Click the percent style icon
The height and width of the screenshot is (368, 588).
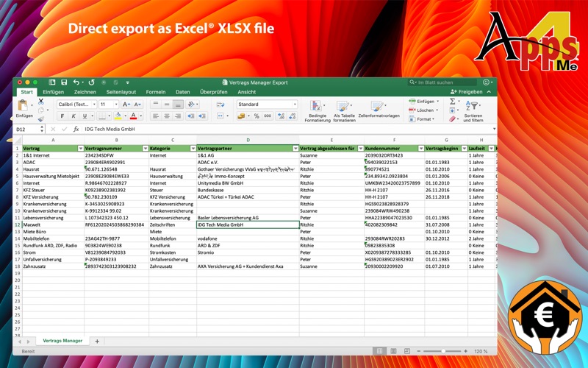coord(257,116)
